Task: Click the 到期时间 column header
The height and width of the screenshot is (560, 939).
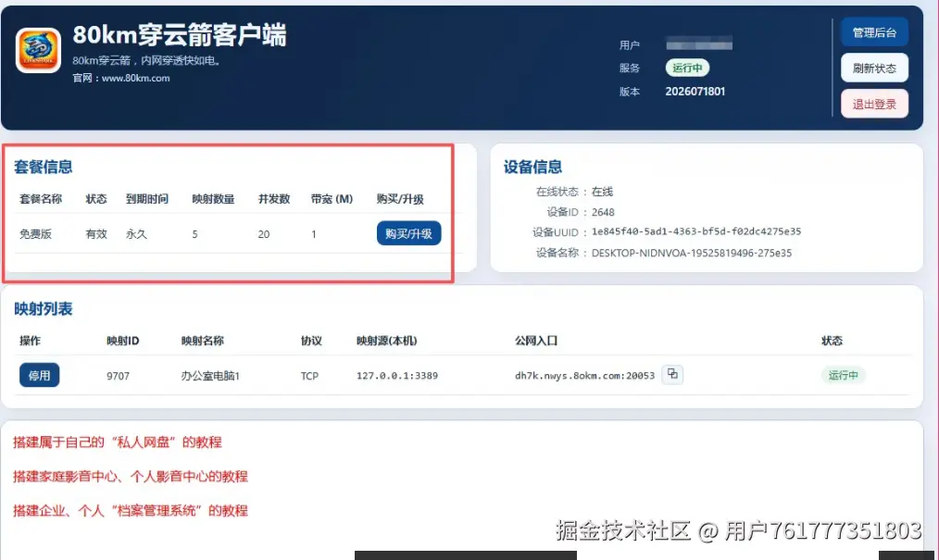Action: pyautogui.click(x=147, y=199)
